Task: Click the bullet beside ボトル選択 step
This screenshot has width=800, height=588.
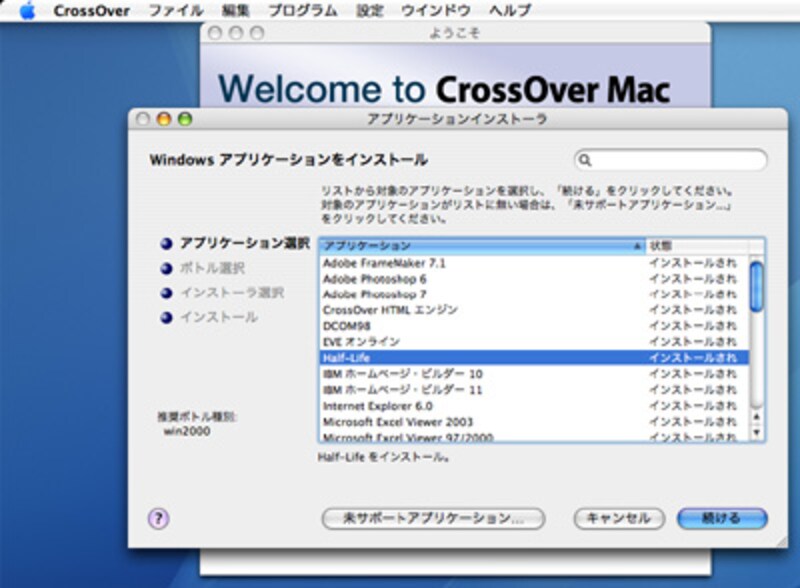Action: click(166, 268)
